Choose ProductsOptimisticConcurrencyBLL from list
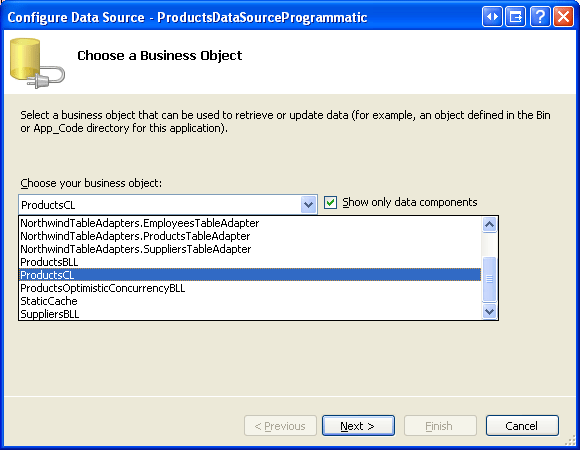This screenshot has width=580, height=450. (x=250, y=288)
